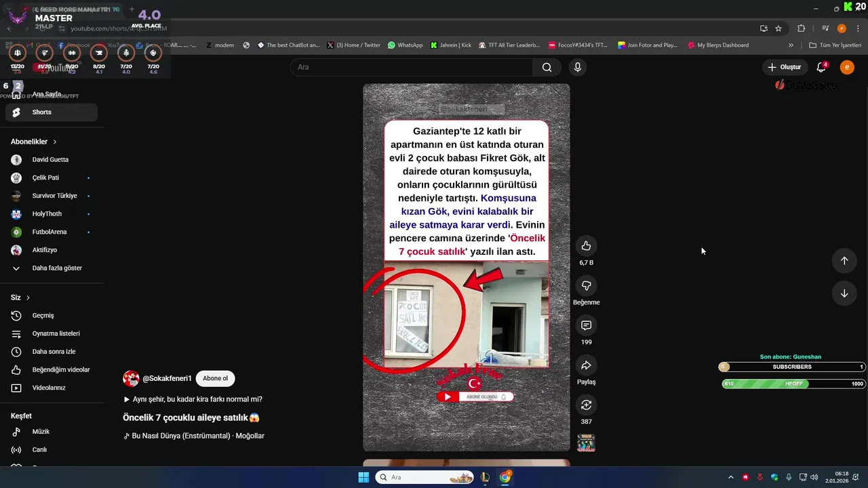Bookmark this page with star icon
Image resolution: width=868 pixels, height=488 pixels.
778,28
